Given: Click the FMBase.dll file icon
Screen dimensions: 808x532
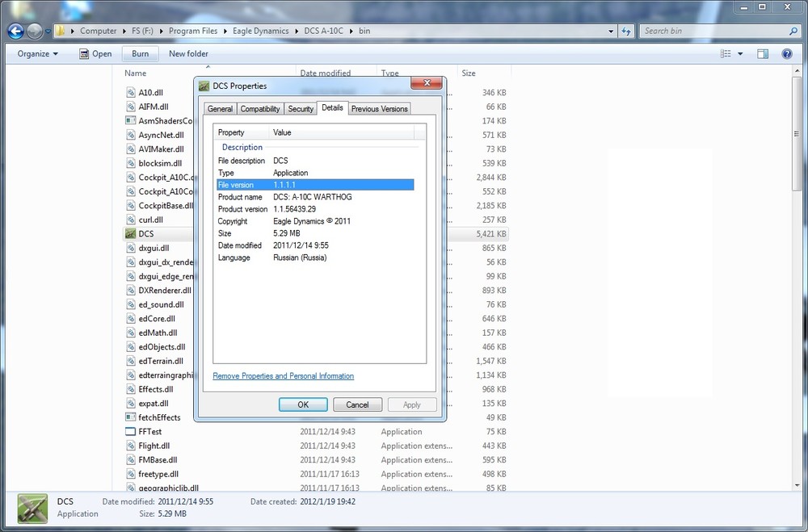Looking at the screenshot, I should (131, 460).
